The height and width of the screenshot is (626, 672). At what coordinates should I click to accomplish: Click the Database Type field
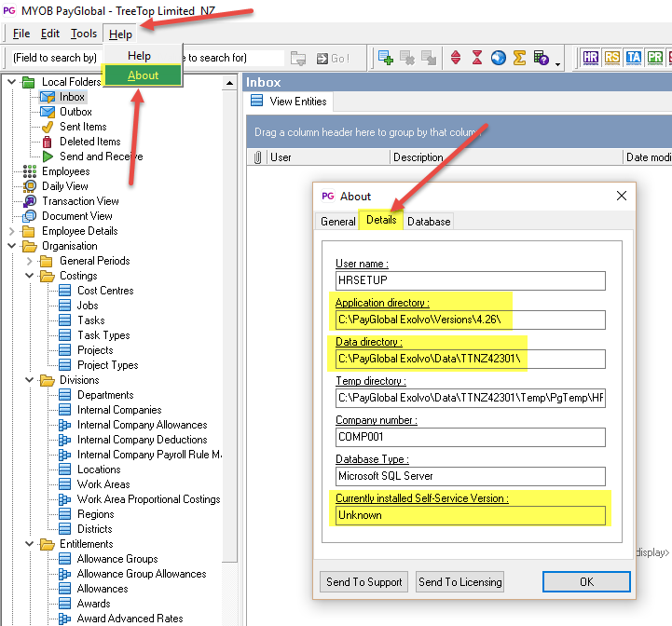[x=470, y=476]
